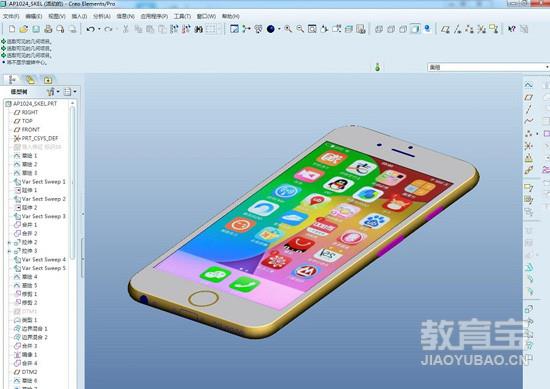The image size is (550, 389).
Task: Select Var Sect Sweep 2 feature
Action: (x=40, y=199)
